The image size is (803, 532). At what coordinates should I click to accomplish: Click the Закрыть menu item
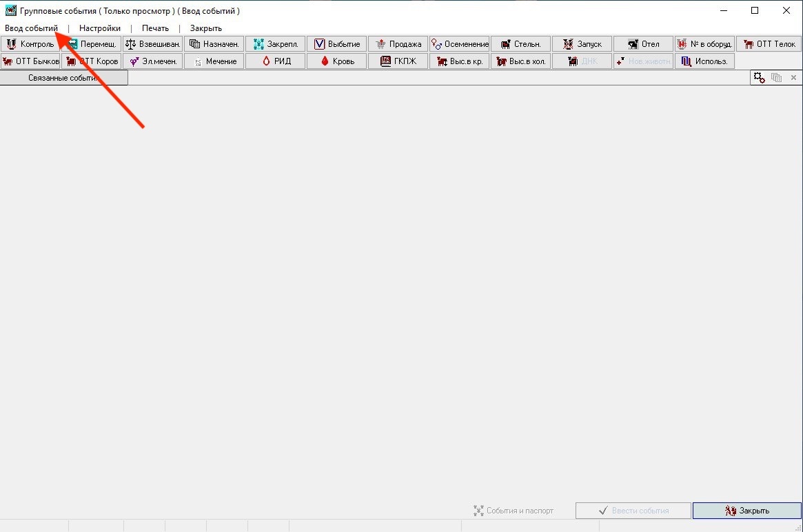(x=206, y=28)
